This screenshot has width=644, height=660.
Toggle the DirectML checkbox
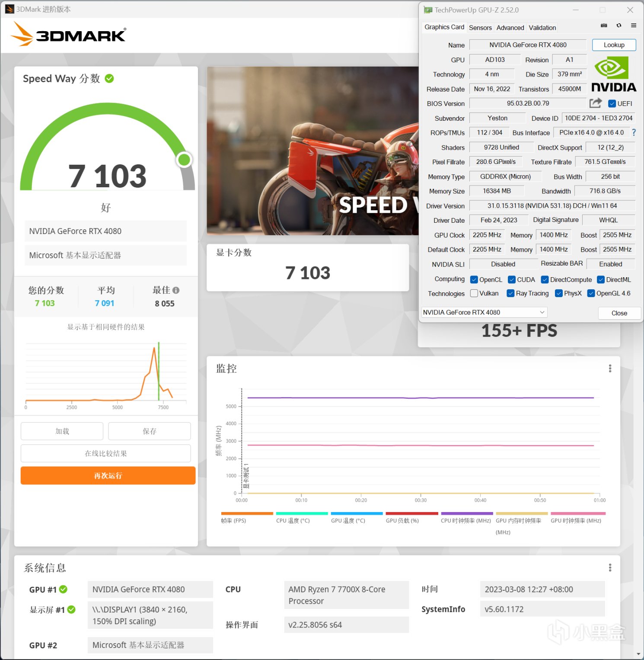pyautogui.click(x=601, y=279)
